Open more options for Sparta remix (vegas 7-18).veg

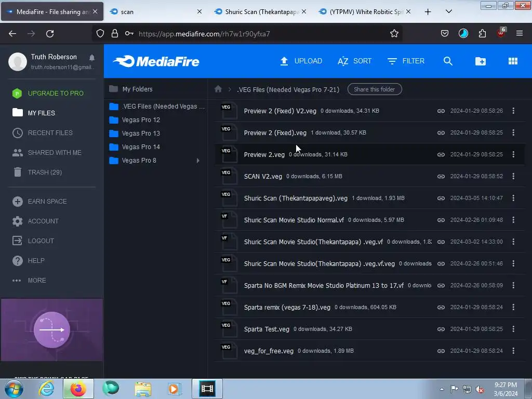tap(513, 307)
